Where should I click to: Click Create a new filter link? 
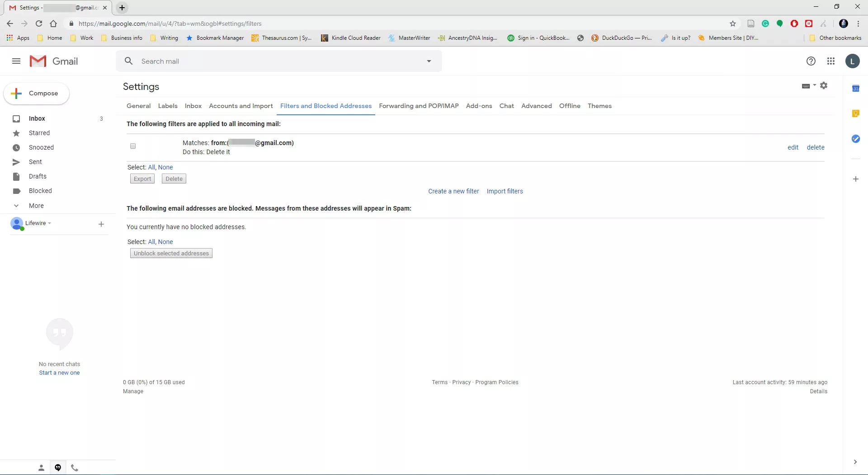tap(453, 191)
